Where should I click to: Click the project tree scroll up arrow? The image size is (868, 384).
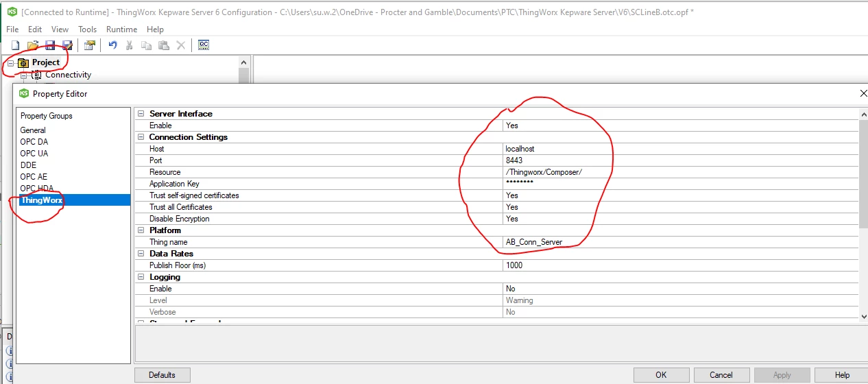coord(243,62)
